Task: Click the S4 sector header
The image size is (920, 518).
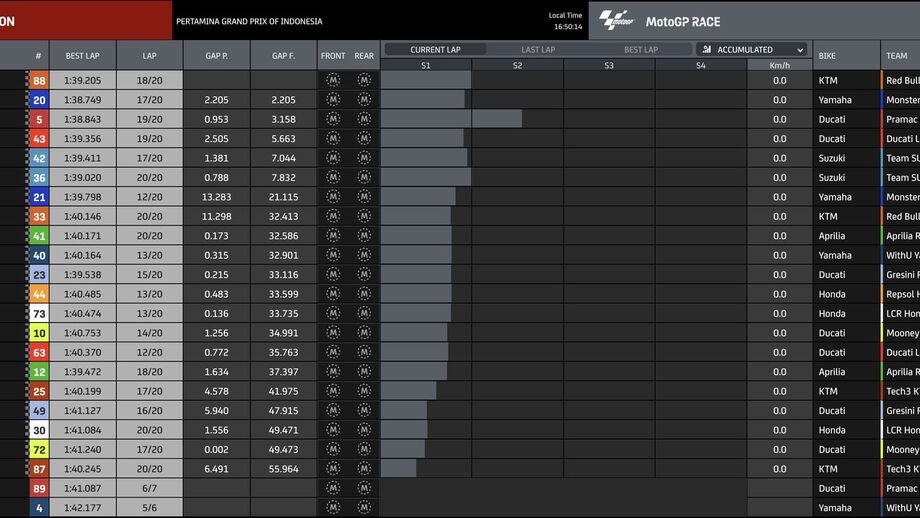Action: [701, 65]
